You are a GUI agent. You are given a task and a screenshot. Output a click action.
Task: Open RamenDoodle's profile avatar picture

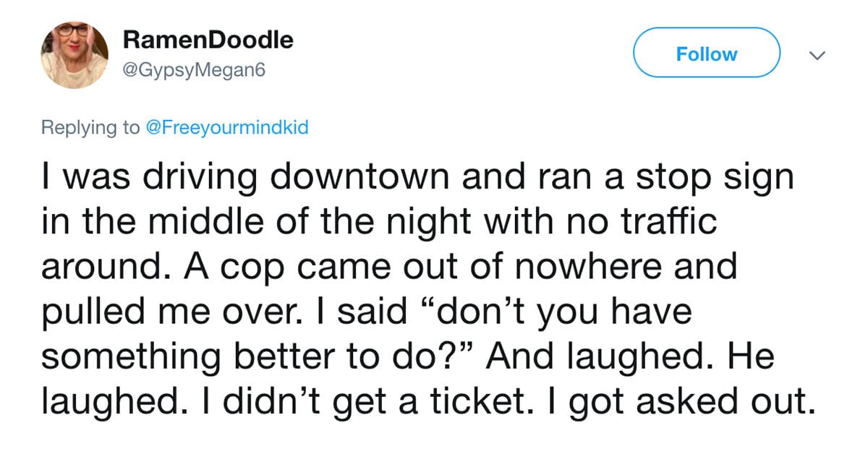pyautogui.click(x=75, y=54)
